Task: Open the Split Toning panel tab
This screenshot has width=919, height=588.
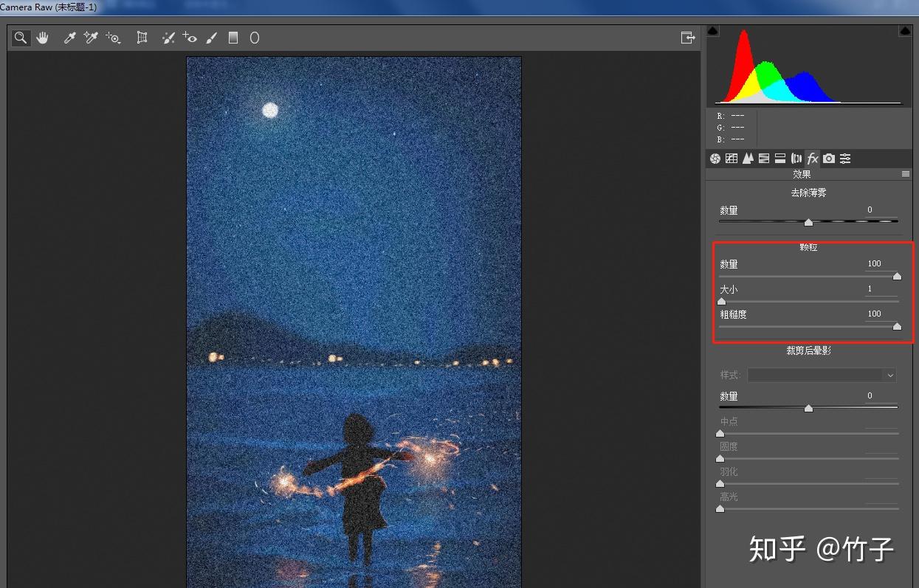Action: tap(780, 159)
